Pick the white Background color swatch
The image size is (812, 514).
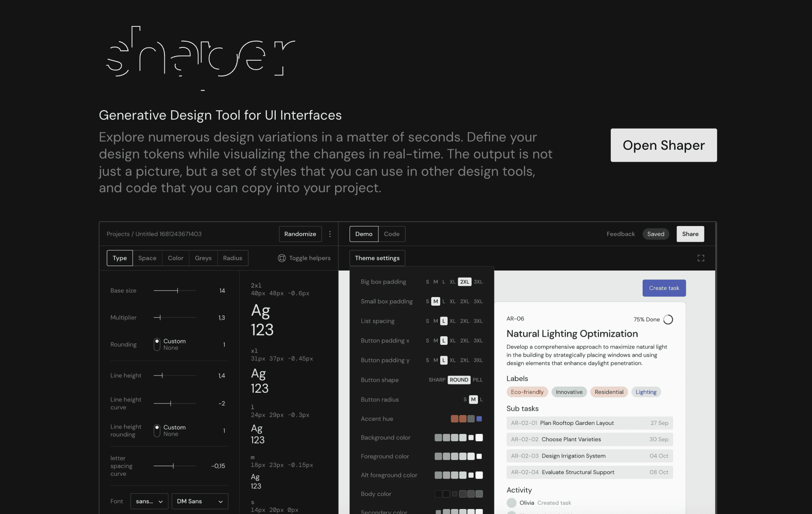tap(479, 438)
